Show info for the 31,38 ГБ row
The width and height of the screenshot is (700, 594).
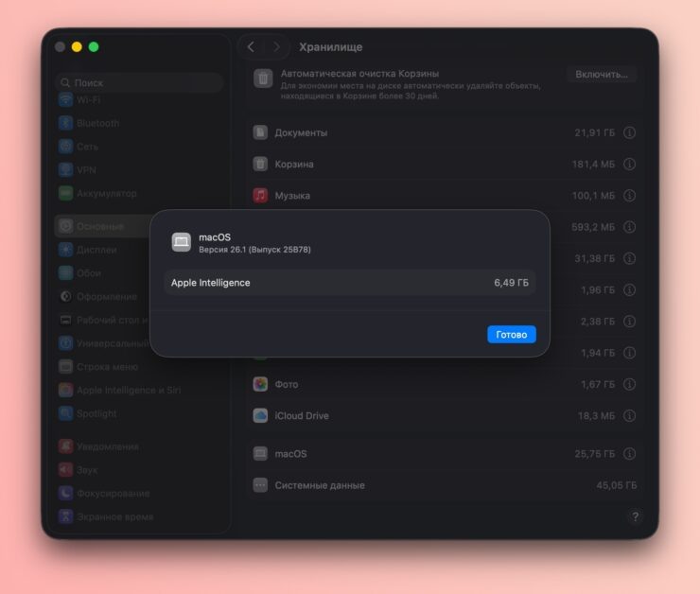629,258
